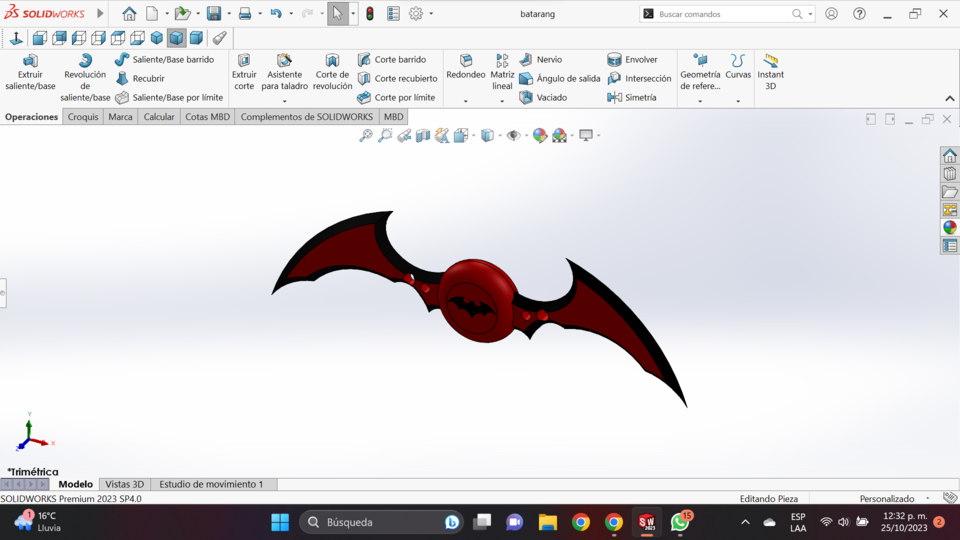Apply the Redondeo fillet tool
960x540 pixels.
[x=465, y=67]
